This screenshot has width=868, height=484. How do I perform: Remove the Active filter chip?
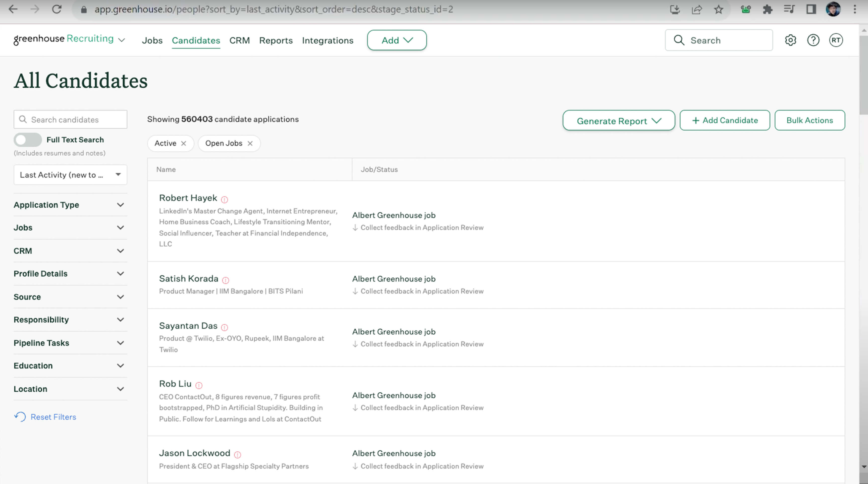[x=184, y=144]
